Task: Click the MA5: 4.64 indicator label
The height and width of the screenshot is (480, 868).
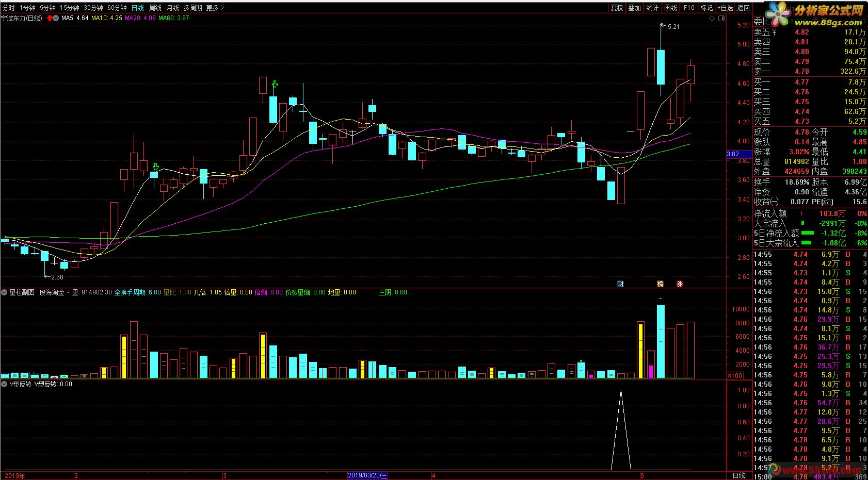Action: pos(75,18)
